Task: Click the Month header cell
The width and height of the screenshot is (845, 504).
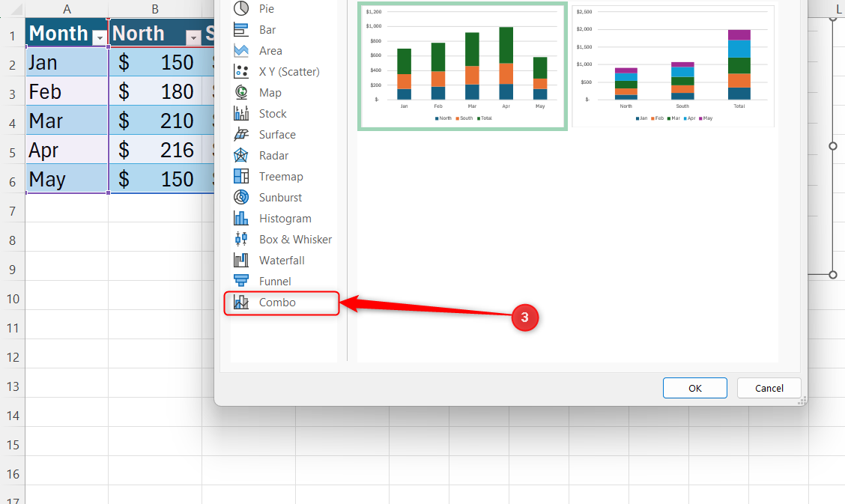Action: pyautogui.click(x=67, y=34)
